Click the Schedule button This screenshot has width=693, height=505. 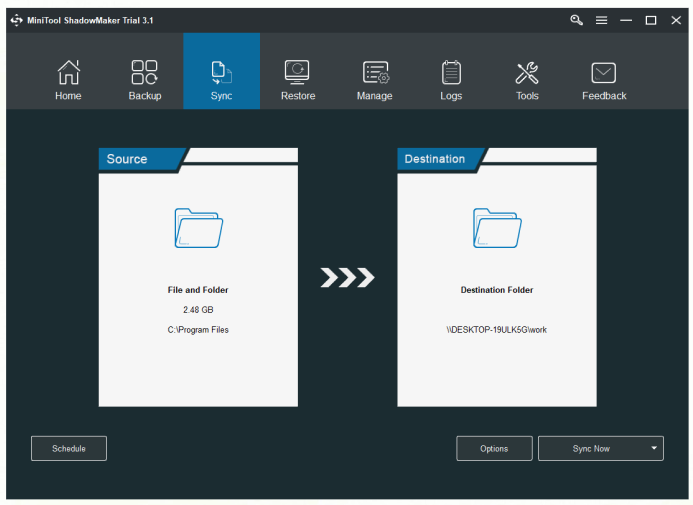pos(69,449)
